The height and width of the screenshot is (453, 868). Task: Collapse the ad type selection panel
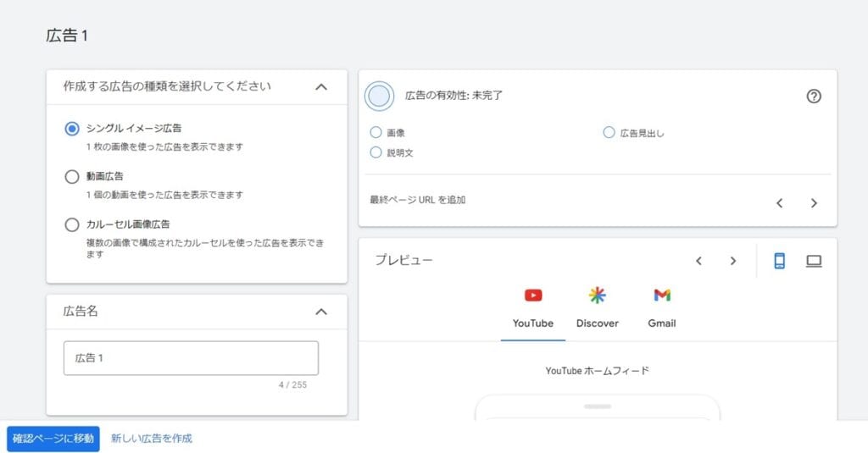point(321,87)
